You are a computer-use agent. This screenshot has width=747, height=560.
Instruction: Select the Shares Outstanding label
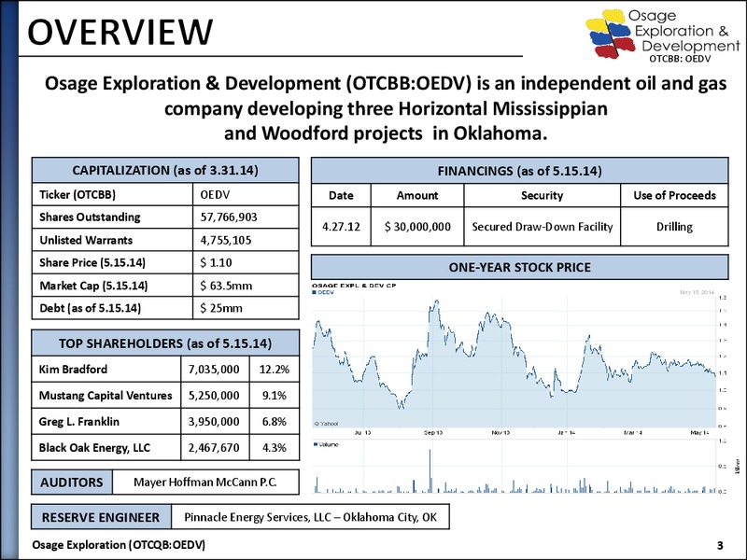(x=90, y=217)
